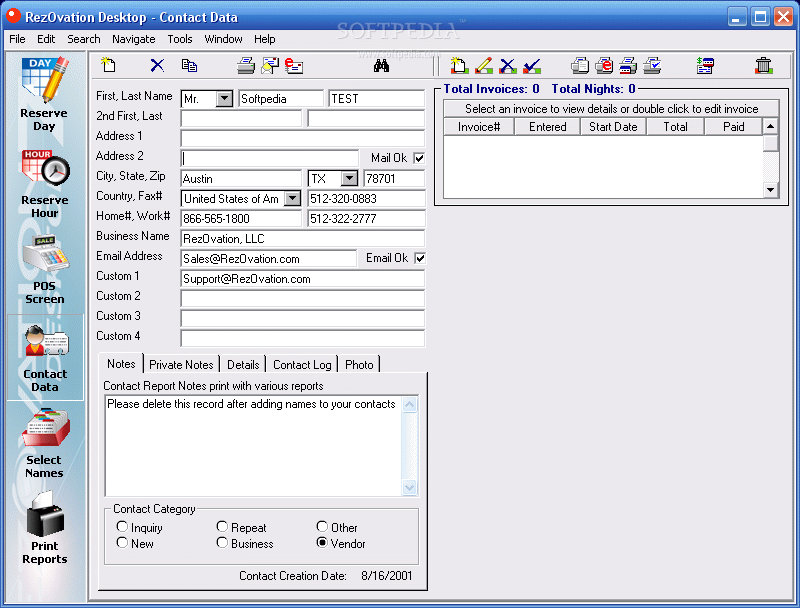Click notes box scroll up arrow

coord(409,405)
